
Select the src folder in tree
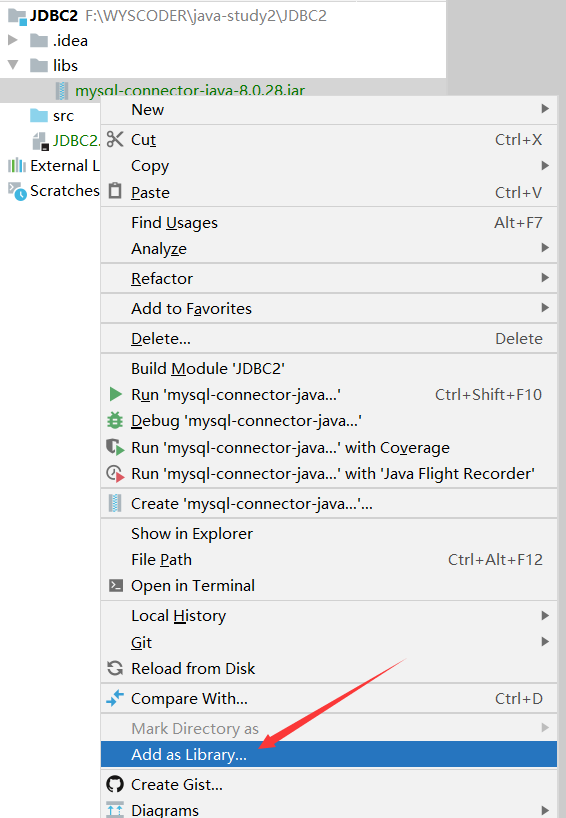(x=63, y=116)
